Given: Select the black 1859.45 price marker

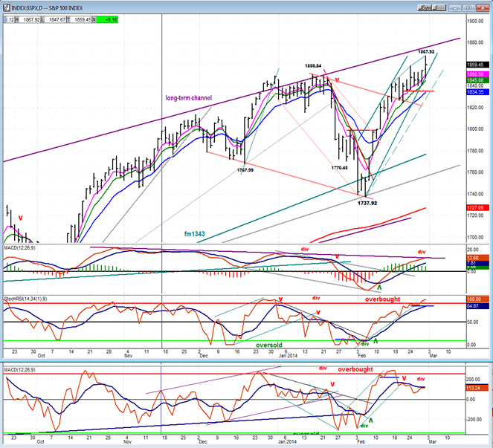Looking at the screenshot, I should click(x=478, y=65).
